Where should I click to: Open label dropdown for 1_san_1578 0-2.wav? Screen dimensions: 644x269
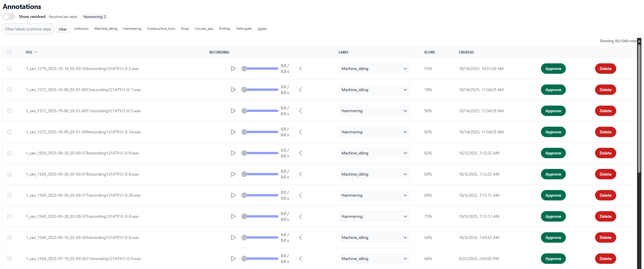[x=374, y=69]
